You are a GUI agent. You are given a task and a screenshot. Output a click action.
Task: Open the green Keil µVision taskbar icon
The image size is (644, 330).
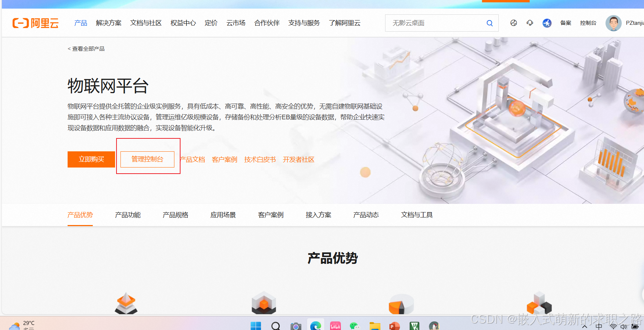click(414, 326)
